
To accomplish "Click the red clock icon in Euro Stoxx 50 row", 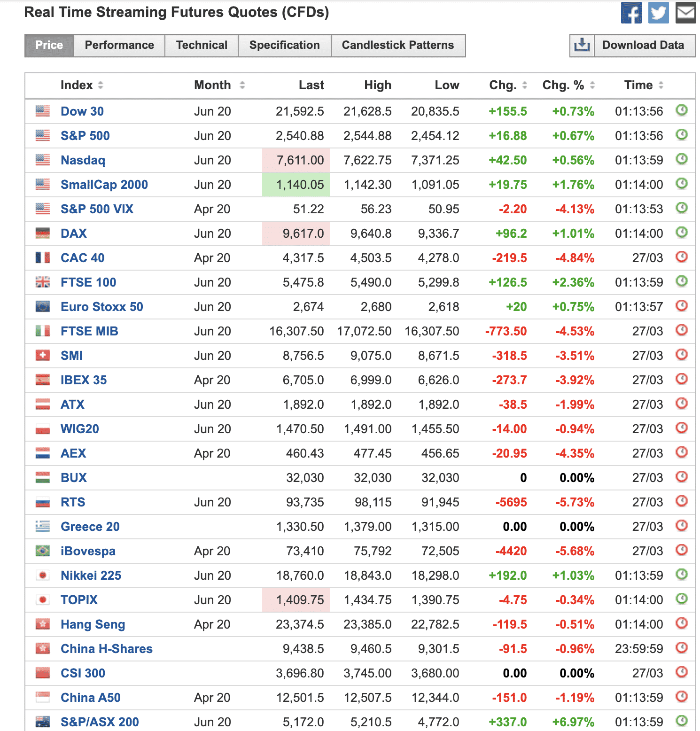I will [682, 306].
